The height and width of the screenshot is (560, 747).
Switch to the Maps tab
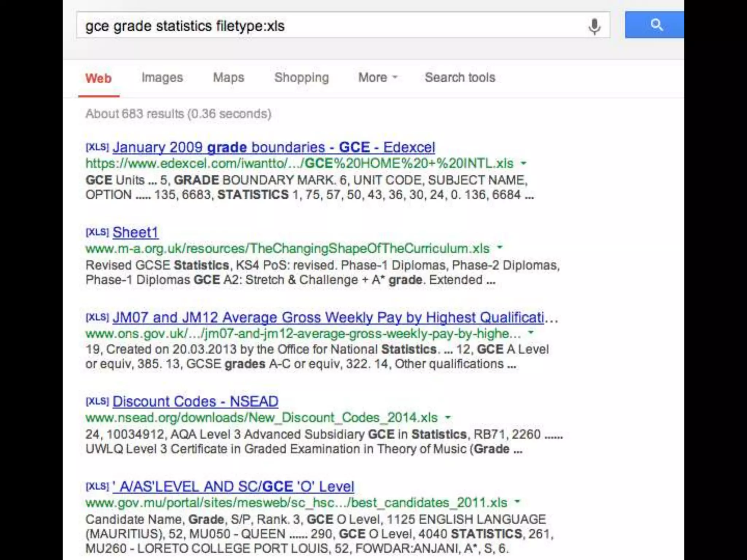(x=228, y=78)
